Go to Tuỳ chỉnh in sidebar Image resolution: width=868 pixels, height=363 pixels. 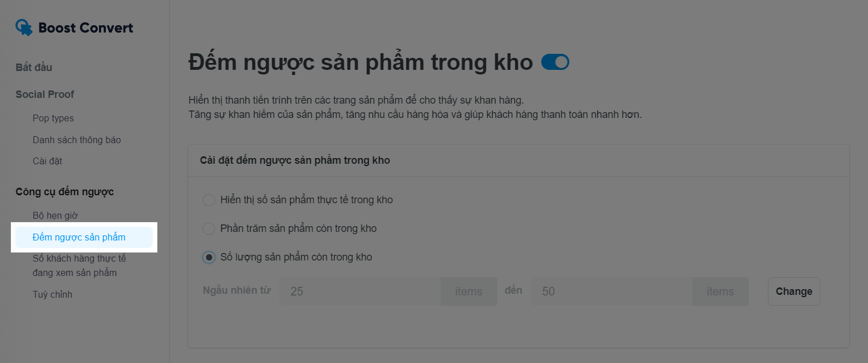53,295
